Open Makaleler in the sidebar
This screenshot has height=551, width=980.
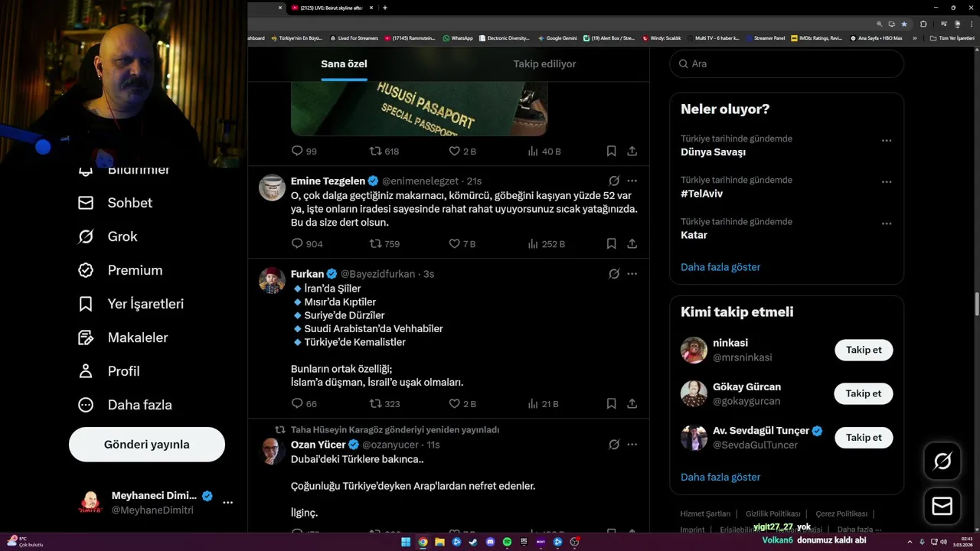(x=123, y=337)
